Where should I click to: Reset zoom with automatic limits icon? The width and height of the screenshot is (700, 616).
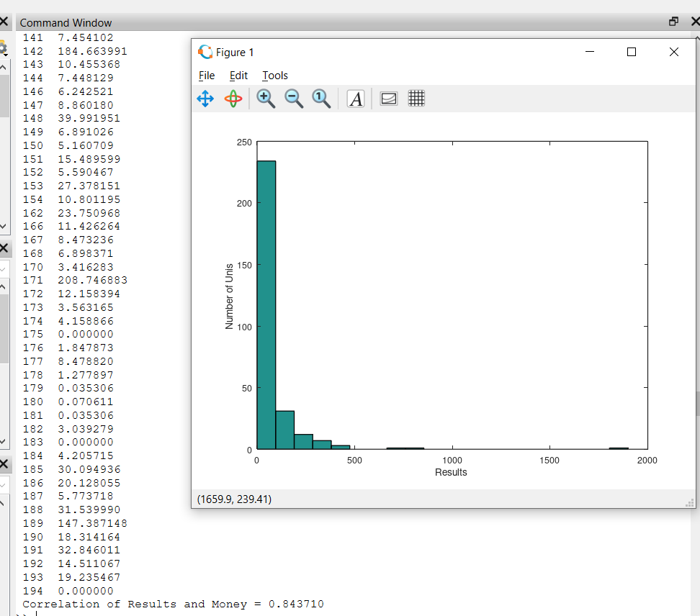click(x=321, y=99)
